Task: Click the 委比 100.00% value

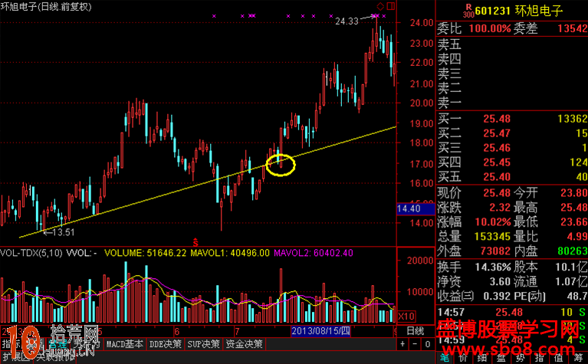Action: [490, 28]
